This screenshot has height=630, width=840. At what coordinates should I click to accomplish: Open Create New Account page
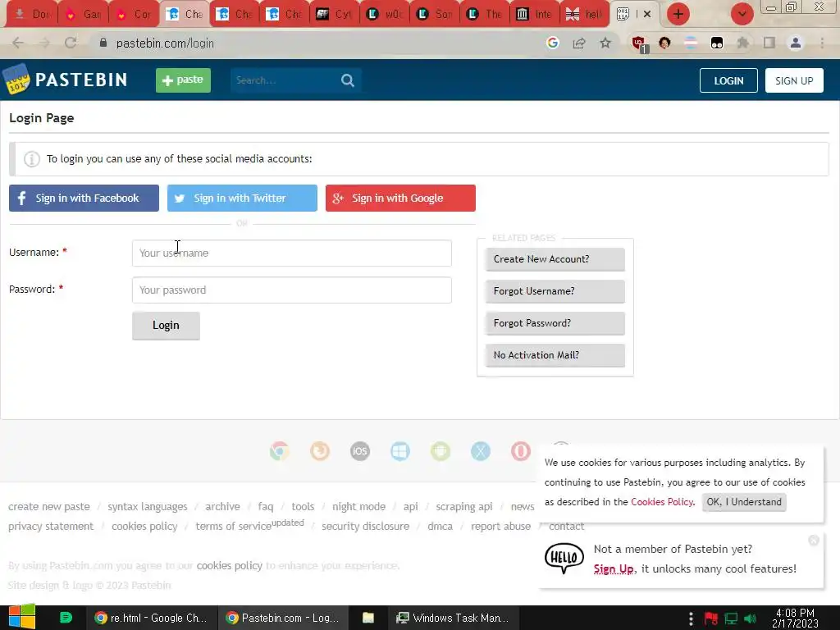click(555, 259)
